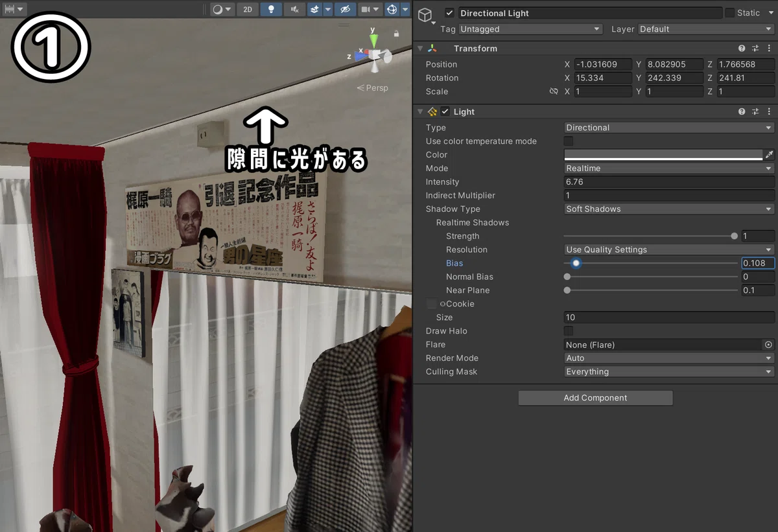
Task: Collapse the Transform component foldout
Action: [x=420, y=49]
